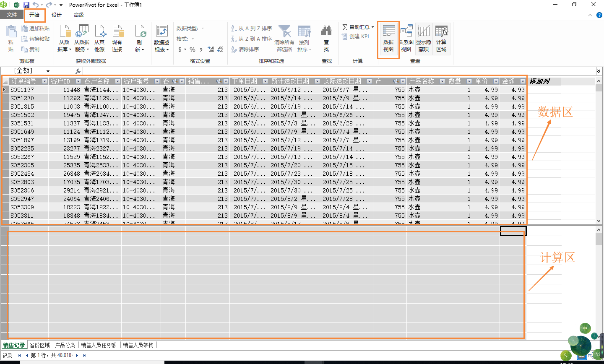Switch to 设计 (Design) ribbon tab
Screen dimensions: 604x364
57,15
